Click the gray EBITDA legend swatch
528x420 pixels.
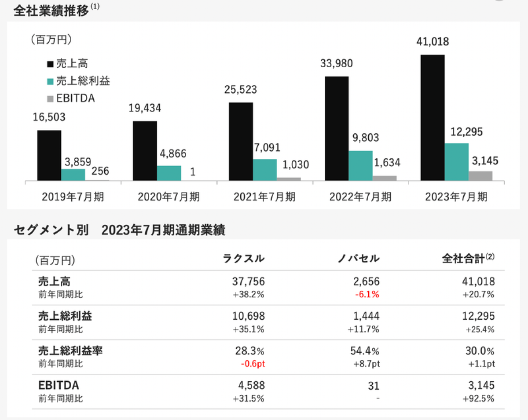pos(50,99)
